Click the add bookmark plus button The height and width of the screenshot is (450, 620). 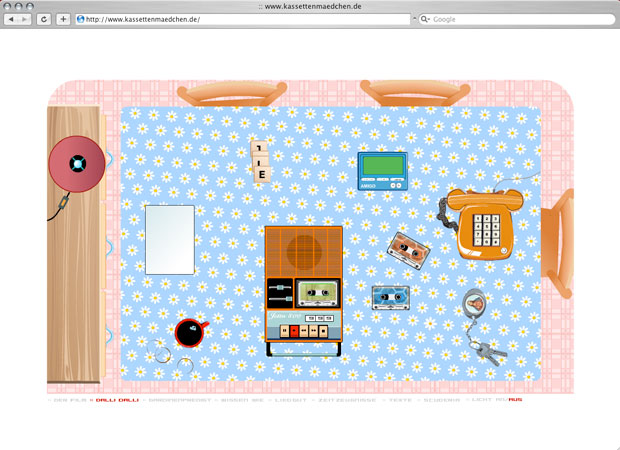63,19
